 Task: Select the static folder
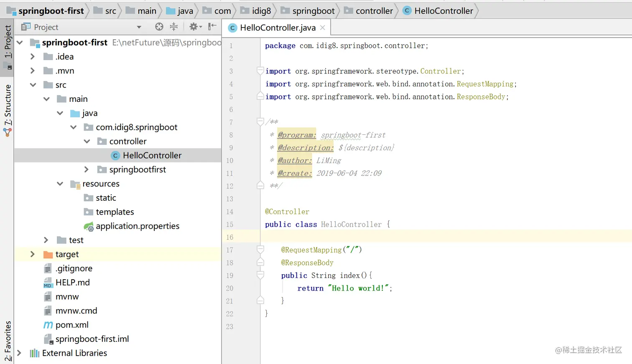[x=100, y=198]
